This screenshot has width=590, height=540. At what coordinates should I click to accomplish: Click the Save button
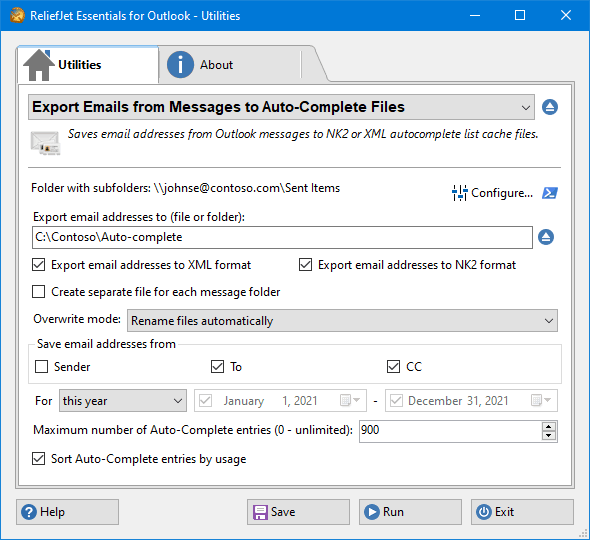298,512
